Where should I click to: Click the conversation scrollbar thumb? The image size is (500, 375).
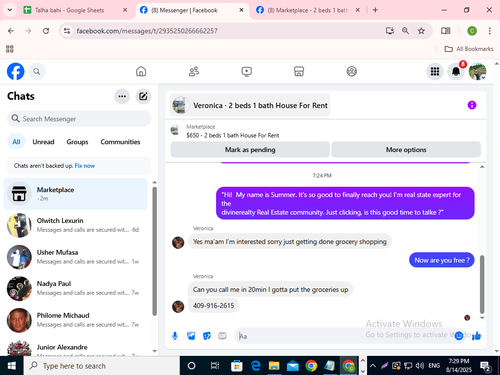(x=482, y=284)
